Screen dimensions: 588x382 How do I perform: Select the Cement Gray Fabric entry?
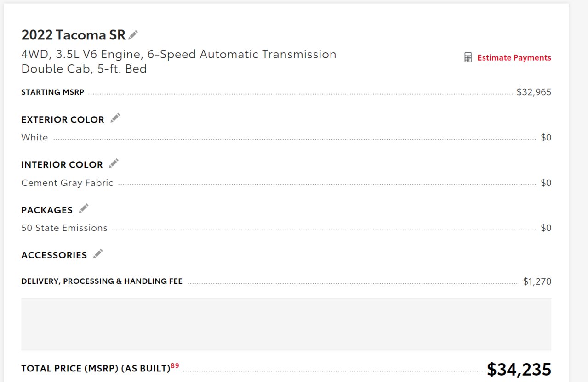[x=67, y=183]
